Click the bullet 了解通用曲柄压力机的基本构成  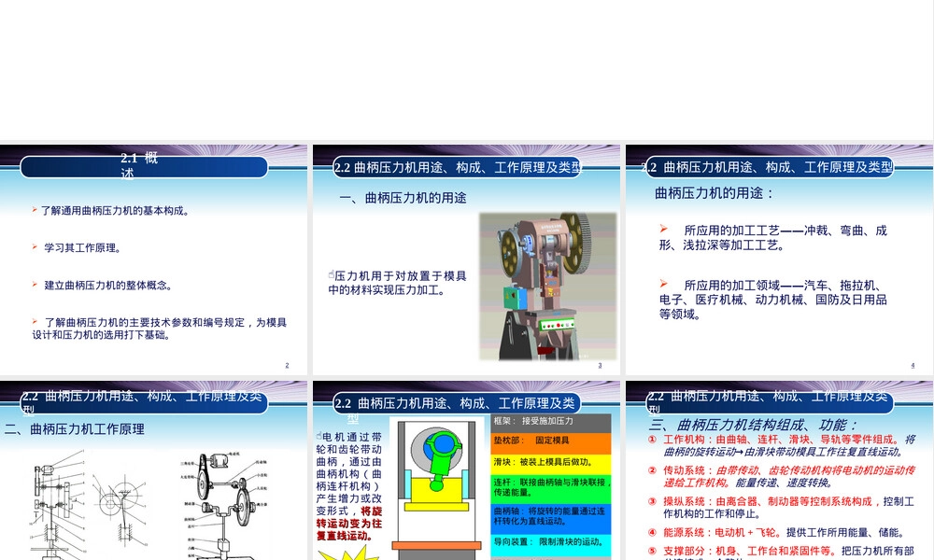pyautogui.click(x=111, y=211)
